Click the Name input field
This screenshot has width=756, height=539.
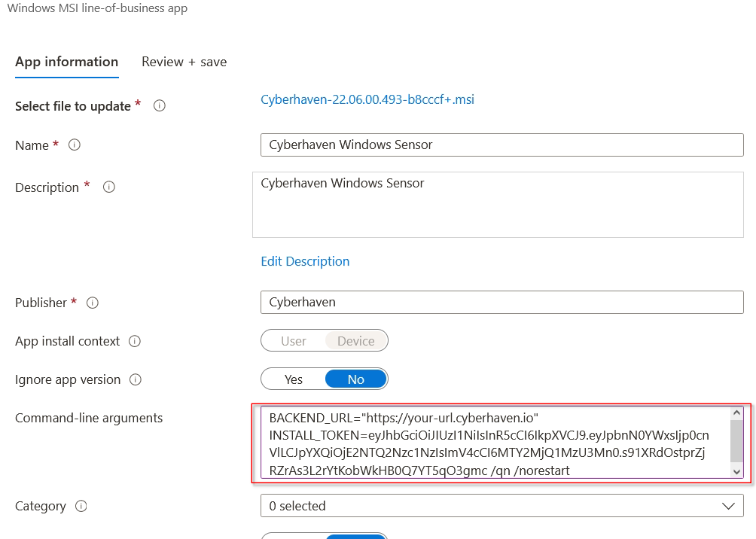[501, 145]
